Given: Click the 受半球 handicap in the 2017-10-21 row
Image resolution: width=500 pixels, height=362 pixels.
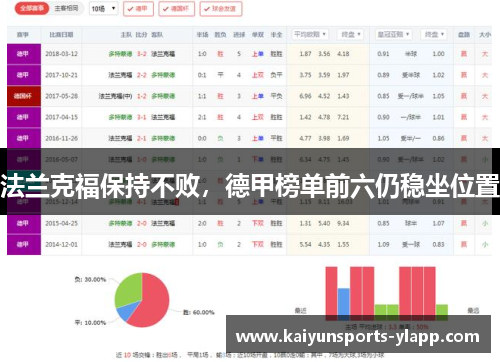Looking at the screenshot, I should (x=411, y=75).
